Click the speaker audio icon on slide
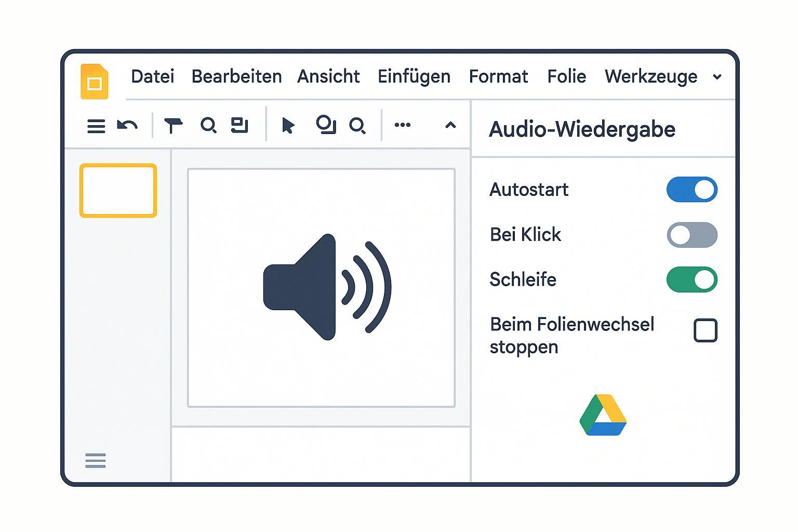798x532 pixels. point(327,287)
